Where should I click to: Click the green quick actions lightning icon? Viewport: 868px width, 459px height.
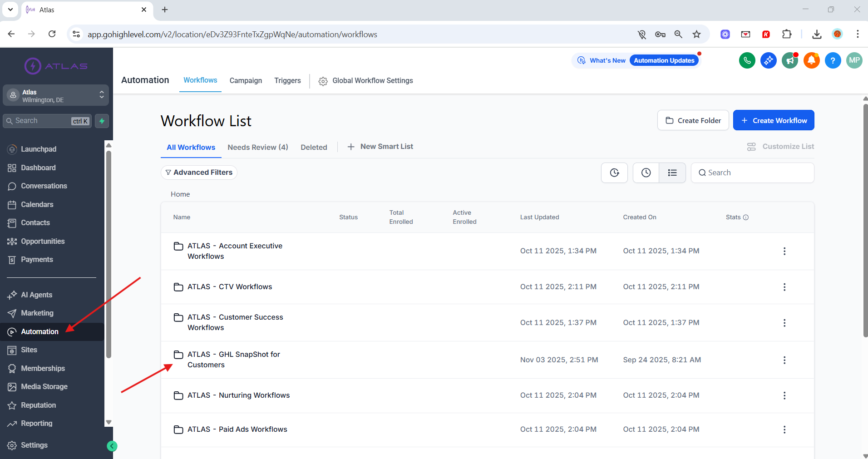click(x=102, y=121)
